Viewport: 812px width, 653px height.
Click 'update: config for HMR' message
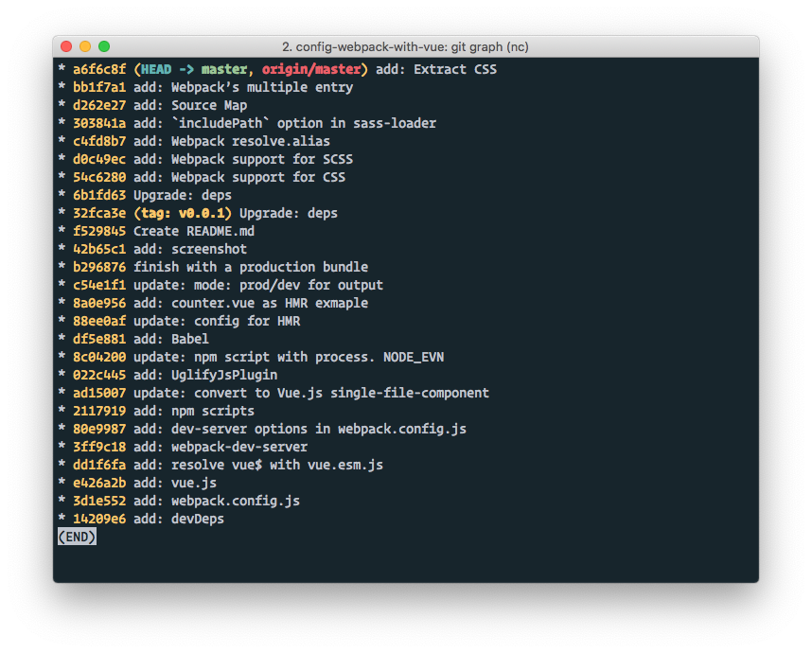pos(217,321)
